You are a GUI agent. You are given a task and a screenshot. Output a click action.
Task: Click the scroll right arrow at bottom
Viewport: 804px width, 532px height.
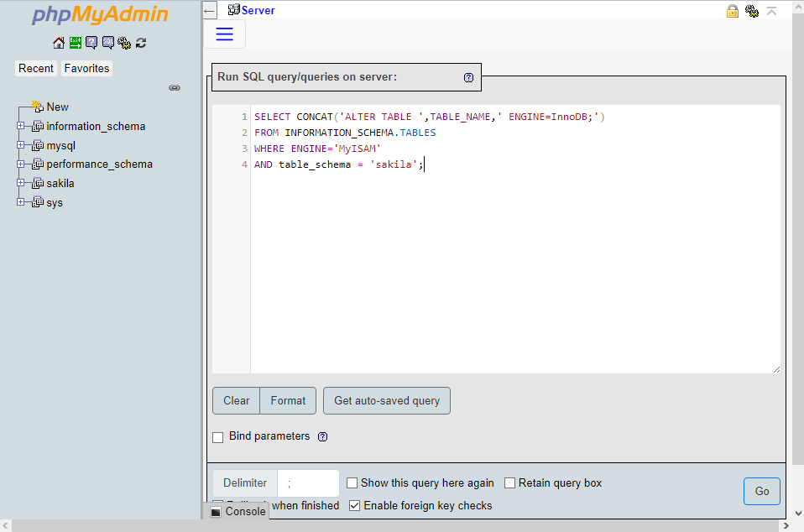[786, 526]
